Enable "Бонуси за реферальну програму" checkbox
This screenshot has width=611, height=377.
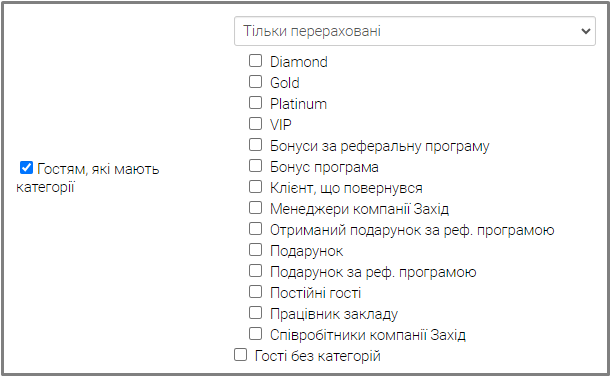(x=255, y=145)
